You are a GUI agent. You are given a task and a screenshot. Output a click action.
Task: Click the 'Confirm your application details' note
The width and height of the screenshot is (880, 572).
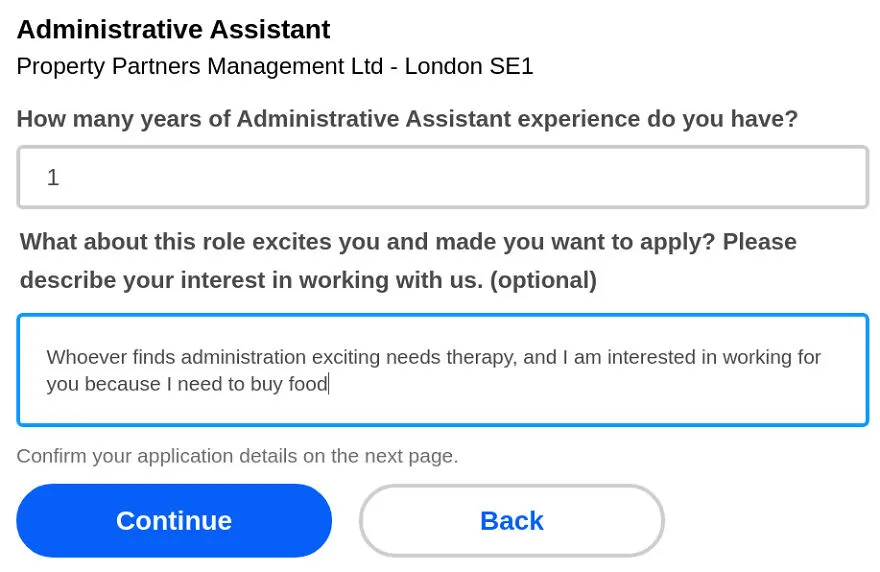pos(237,456)
